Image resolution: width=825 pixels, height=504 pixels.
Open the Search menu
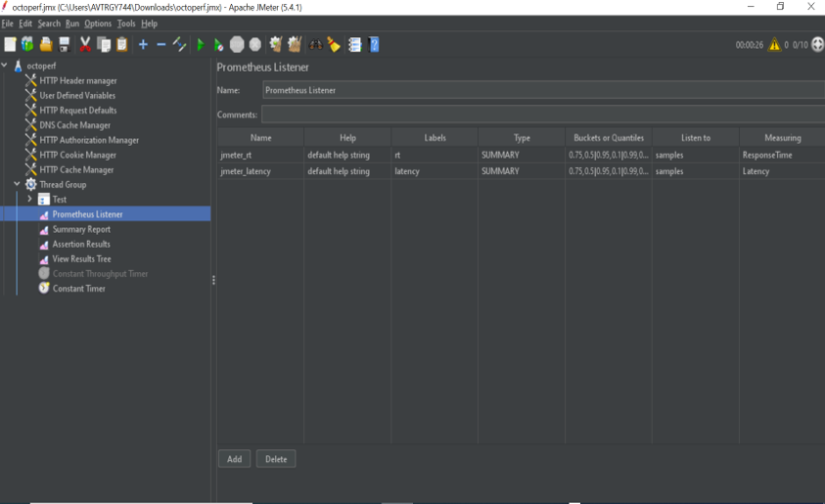click(49, 23)
